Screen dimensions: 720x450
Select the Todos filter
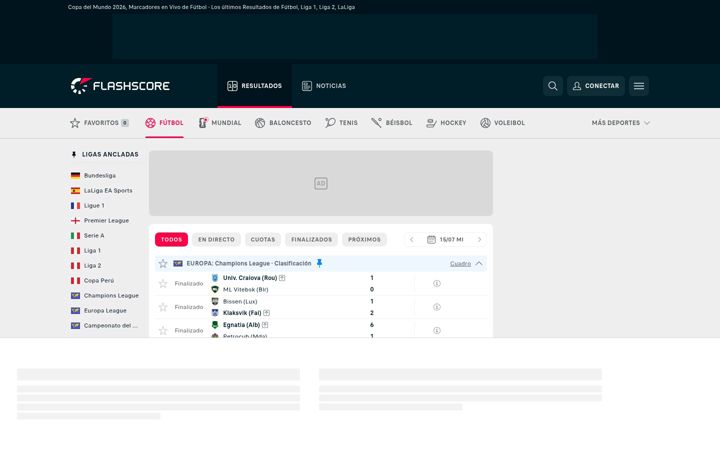(171, 240)
